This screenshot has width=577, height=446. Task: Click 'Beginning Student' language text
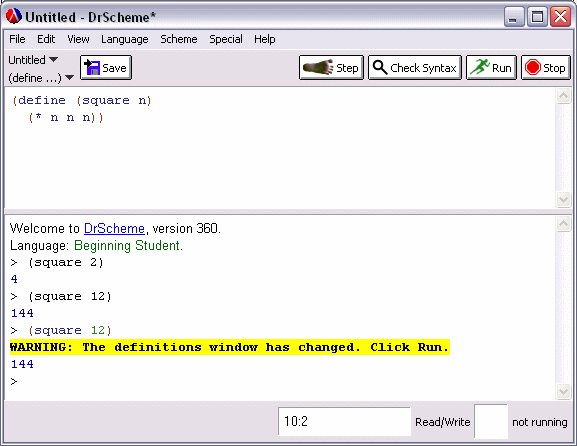click(x=127, y=245)
